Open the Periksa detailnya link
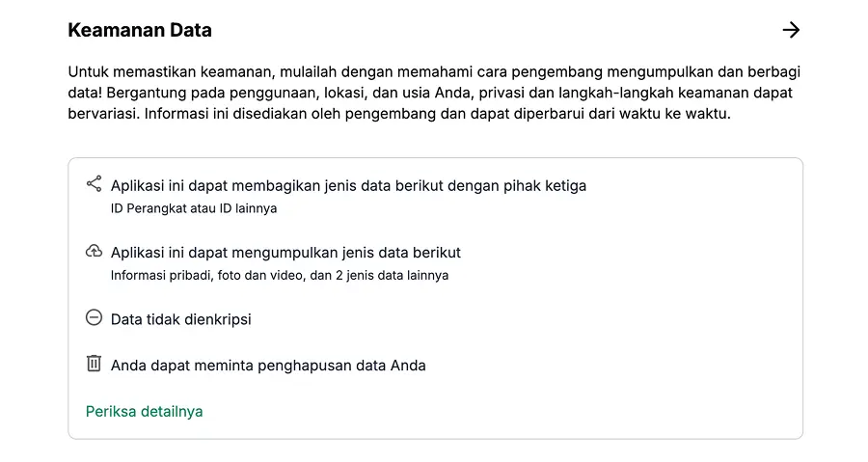Image resolution: width=868 pixels, height=462 pixels. 145,411
